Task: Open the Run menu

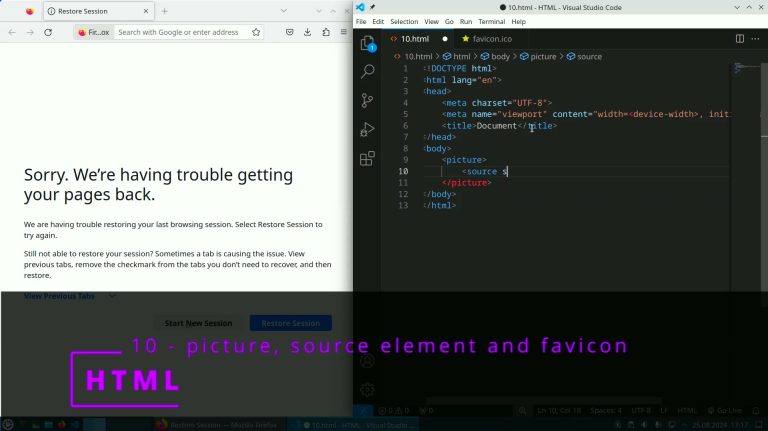Action: pos(466,22)
